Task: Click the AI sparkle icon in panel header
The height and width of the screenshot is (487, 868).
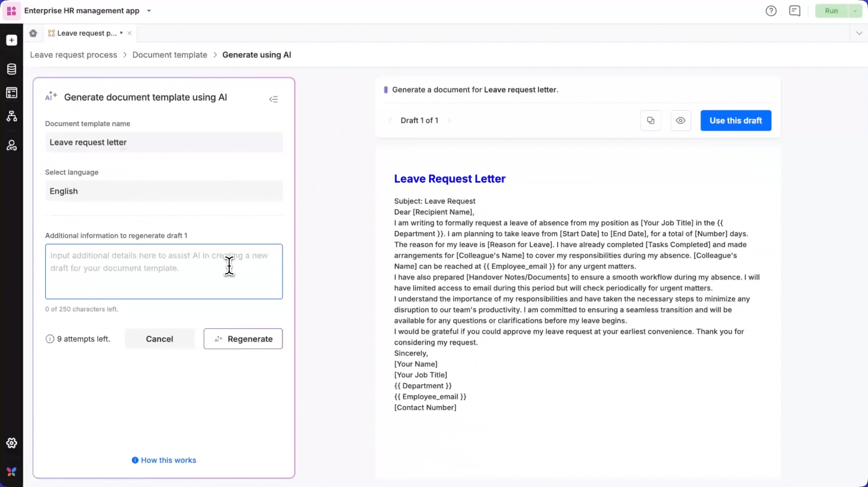Action: click(51, 96)
